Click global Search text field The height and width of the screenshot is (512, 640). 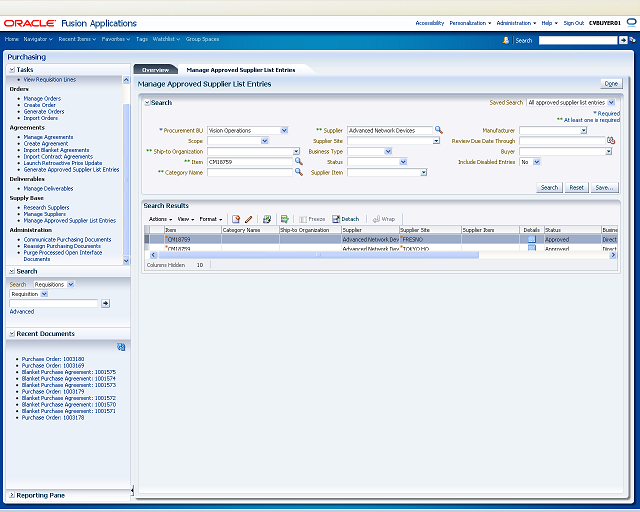[578, 40]
